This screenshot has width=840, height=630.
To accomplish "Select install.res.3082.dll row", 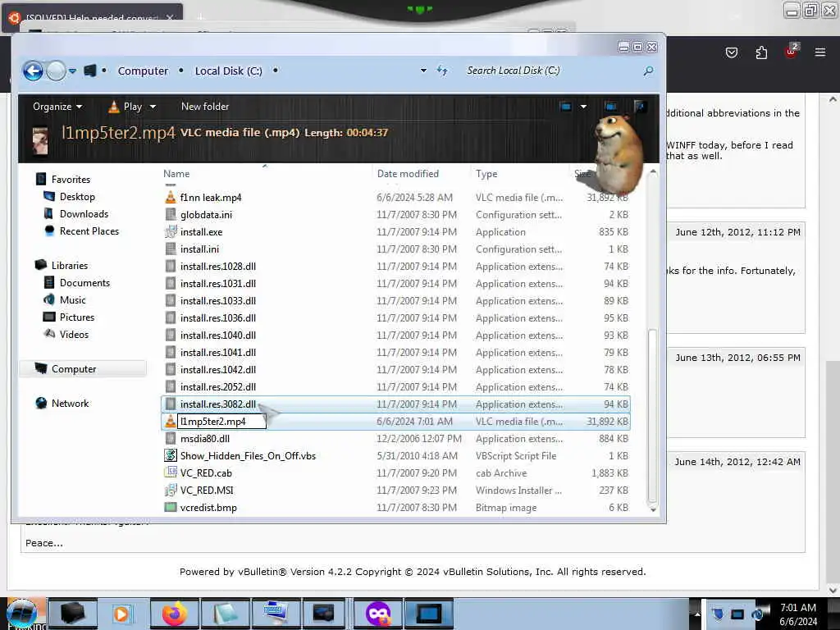I will [396, 404].
